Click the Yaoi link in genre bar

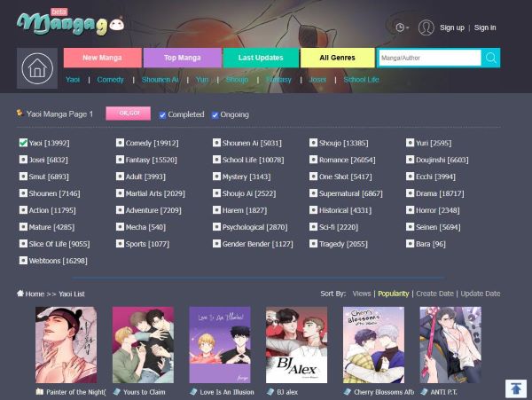[x=73, y=80]
